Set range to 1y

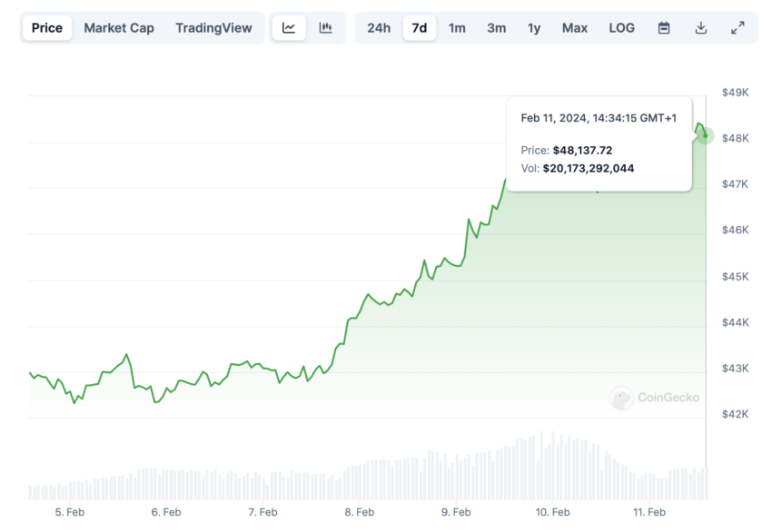click(x=534, y=28)
